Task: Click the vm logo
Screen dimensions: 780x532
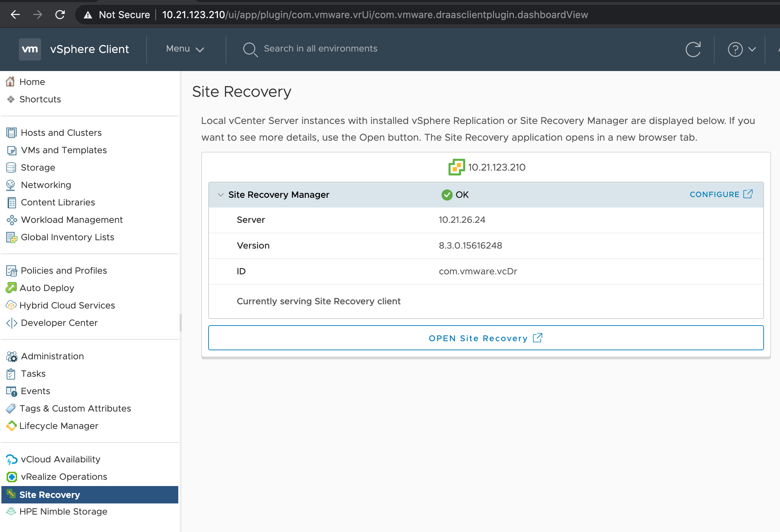Action: pos(30,49)
